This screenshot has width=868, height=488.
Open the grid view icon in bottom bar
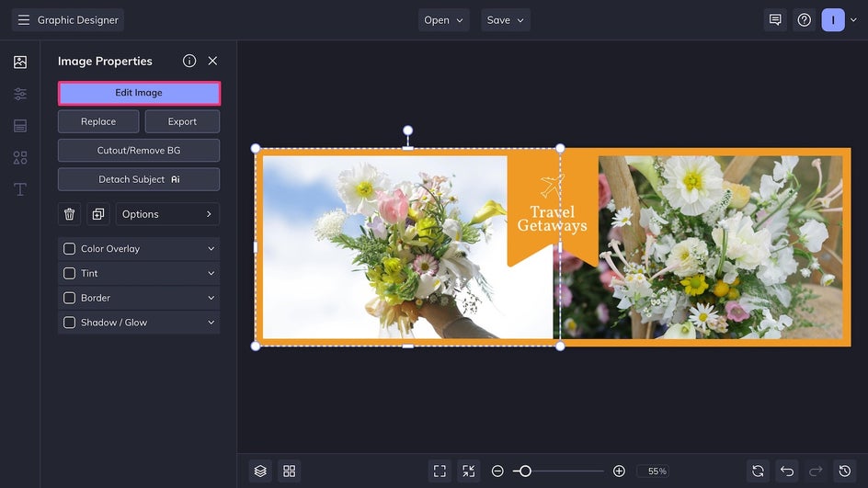click(289, 471)
